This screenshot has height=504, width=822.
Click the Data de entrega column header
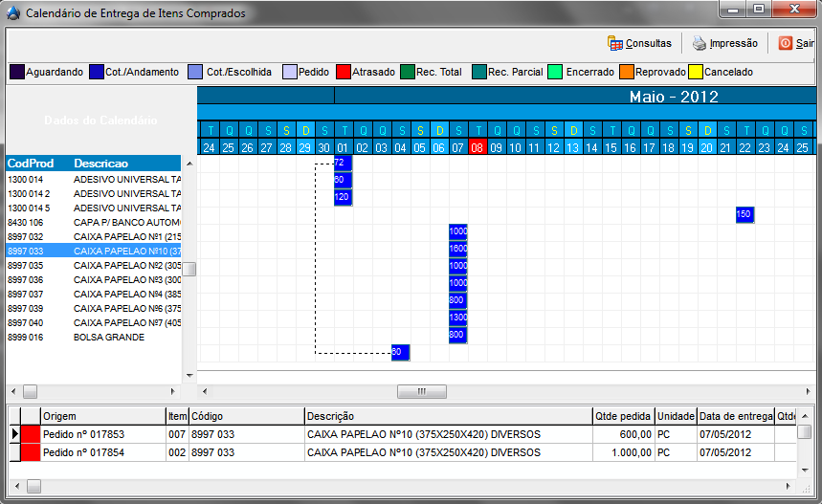[735, 416]
